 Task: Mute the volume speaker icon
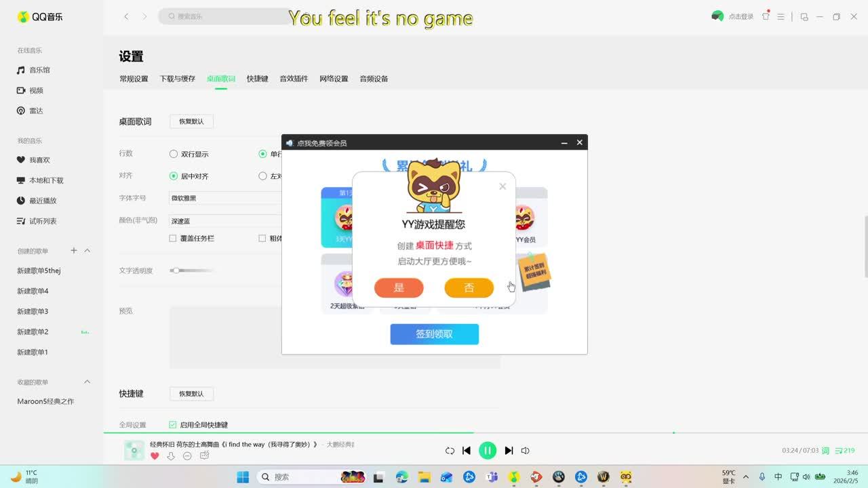pos(525,451)
